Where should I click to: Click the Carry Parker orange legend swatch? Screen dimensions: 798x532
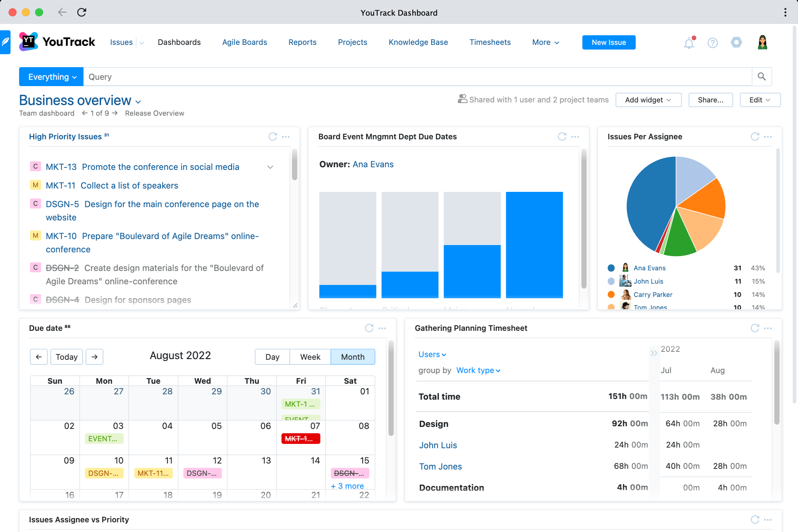pyautogui.click(x=611, y=295)
